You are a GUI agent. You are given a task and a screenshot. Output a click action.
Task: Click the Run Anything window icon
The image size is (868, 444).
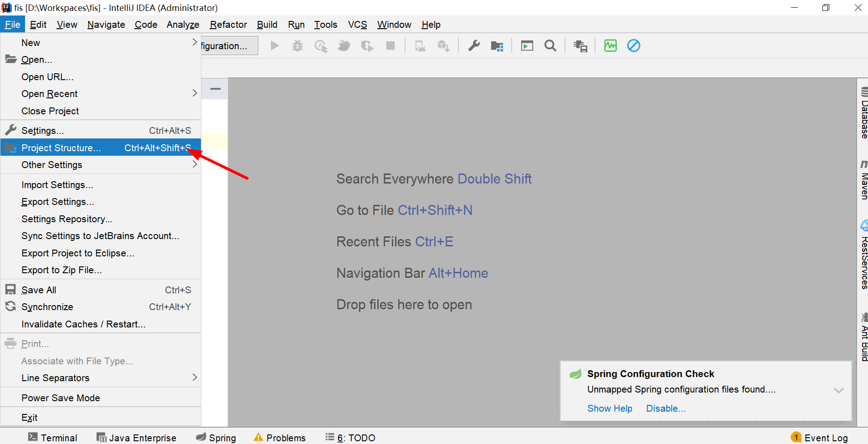point(527,46)
